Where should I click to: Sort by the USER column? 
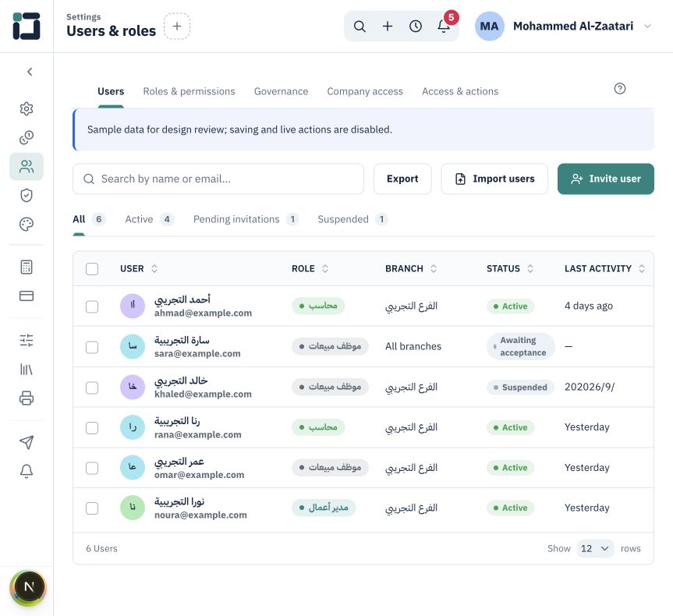coord(139,269)
